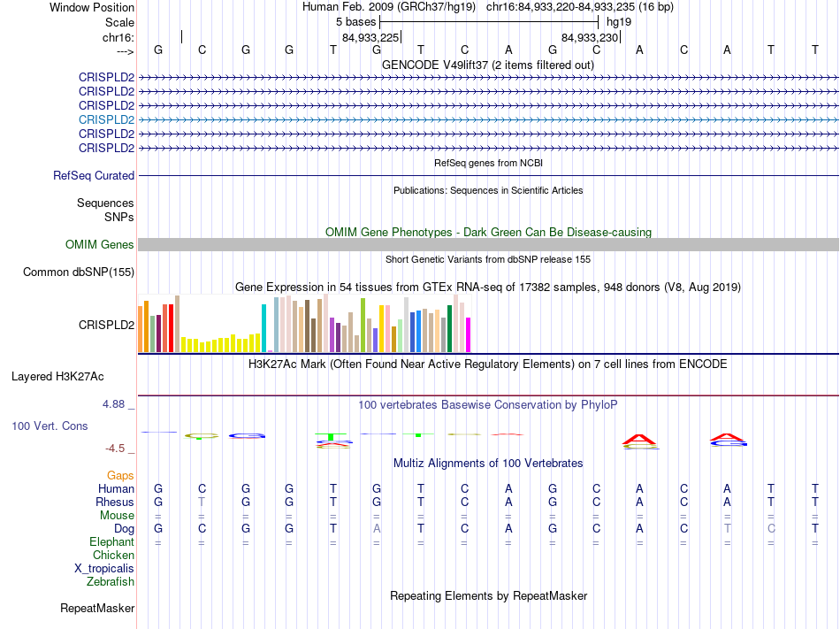The width and height of the screenshot is (840, 629).
Task: Select the gray OMIM Genes item bar
Action: [x=488, y=245]
